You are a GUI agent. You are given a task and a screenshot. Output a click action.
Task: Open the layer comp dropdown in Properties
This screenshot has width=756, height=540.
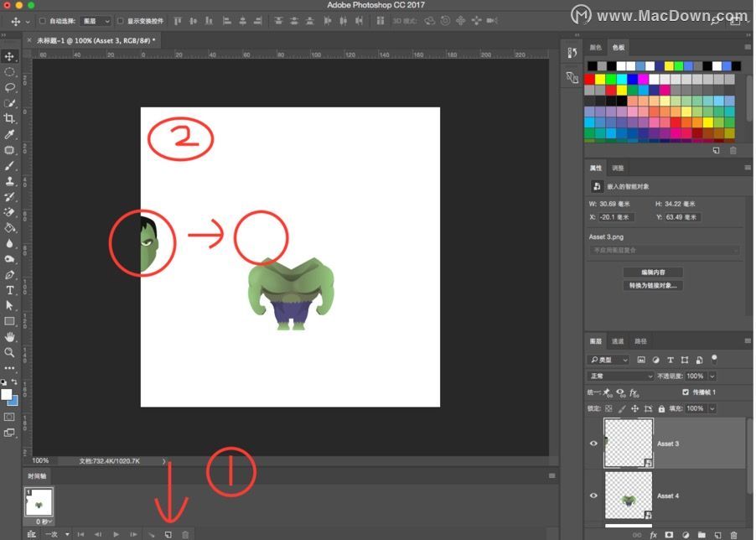[664, 250]
